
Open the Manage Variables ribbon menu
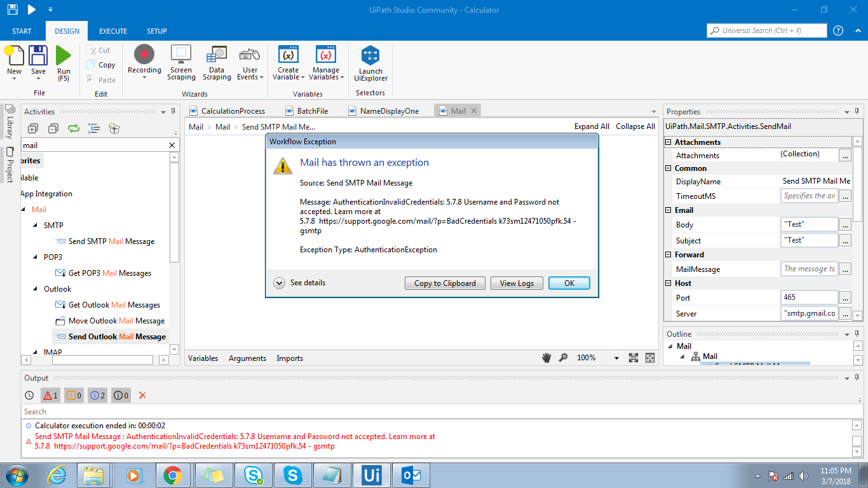tap(326, 62)
